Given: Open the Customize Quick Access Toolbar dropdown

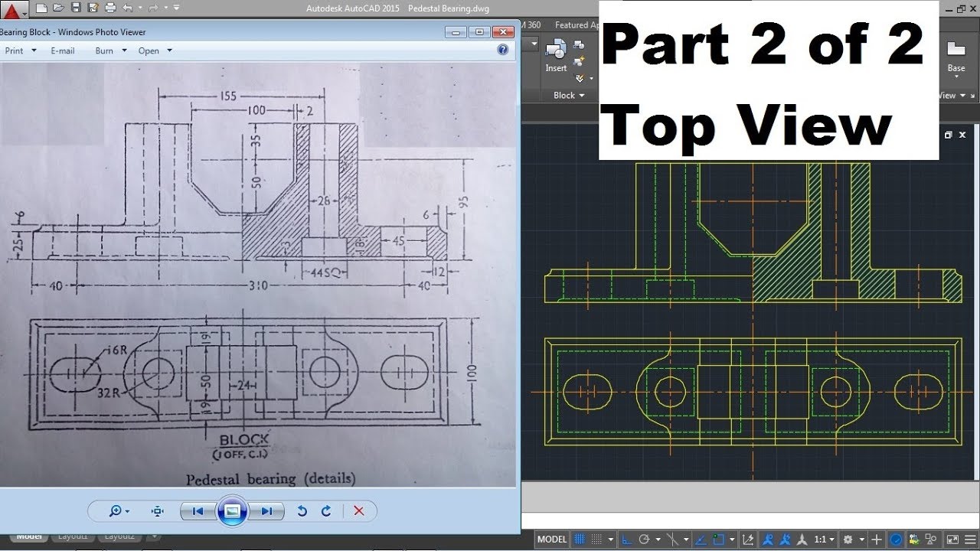Looking at the screenshot, I should click(x=176, y=8).
